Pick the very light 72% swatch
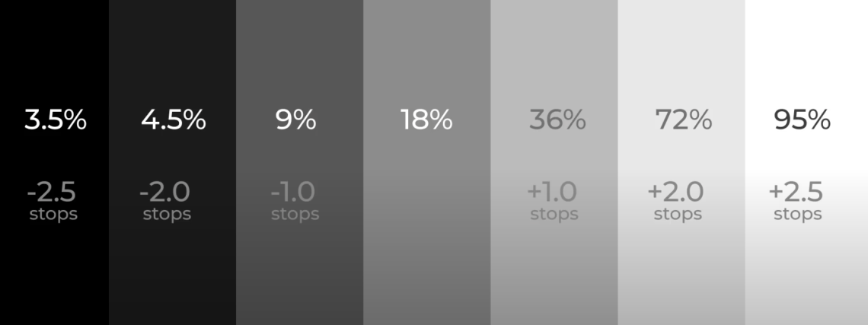The width and height of the screenshot is (868, 325). coord(681,162)
